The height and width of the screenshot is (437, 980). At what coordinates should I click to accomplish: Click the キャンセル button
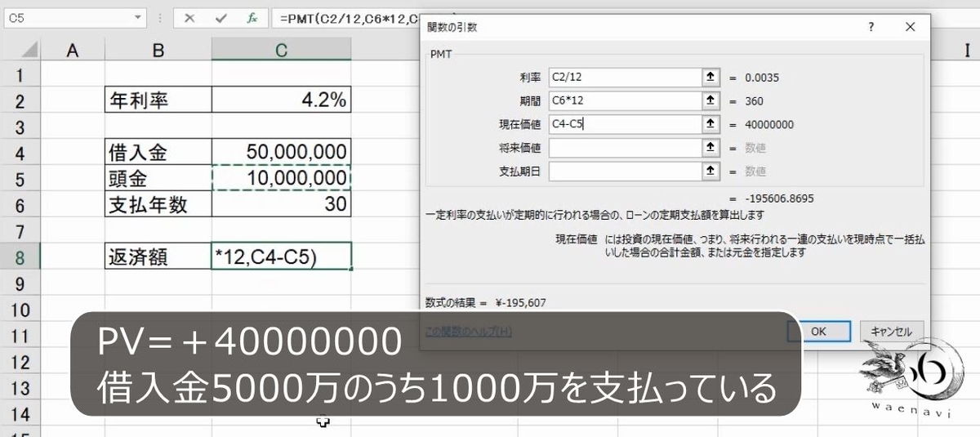click(x=891, y=331)
